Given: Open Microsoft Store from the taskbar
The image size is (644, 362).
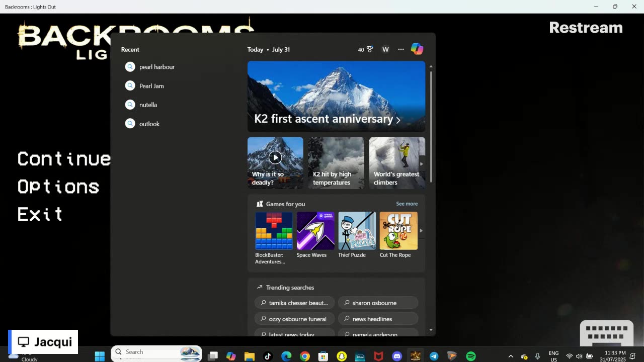Looking at the screenshot, I should 324,356.
